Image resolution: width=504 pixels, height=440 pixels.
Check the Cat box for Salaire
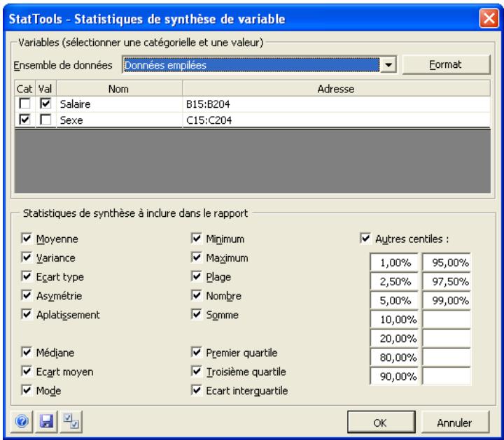coord(24,104)
